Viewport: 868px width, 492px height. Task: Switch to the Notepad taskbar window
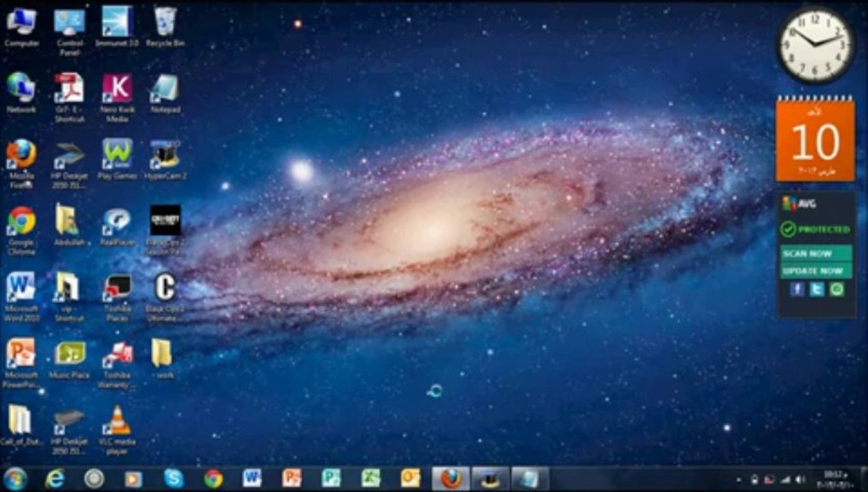click(x=530, y=478)
